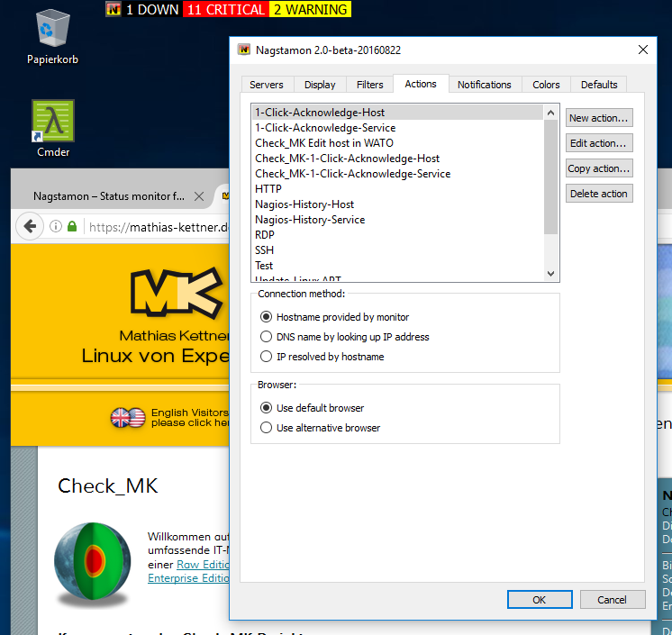Select DNS name by looking up IP address
Viewport: 672px width, 635px height.
[345, 337]
